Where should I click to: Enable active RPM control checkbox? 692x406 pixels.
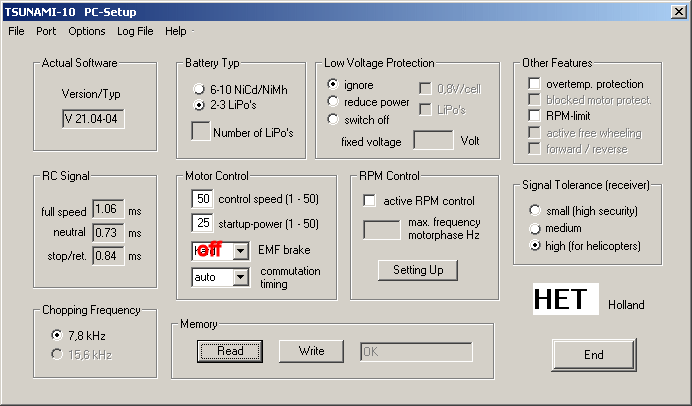[x=369, y=200]
